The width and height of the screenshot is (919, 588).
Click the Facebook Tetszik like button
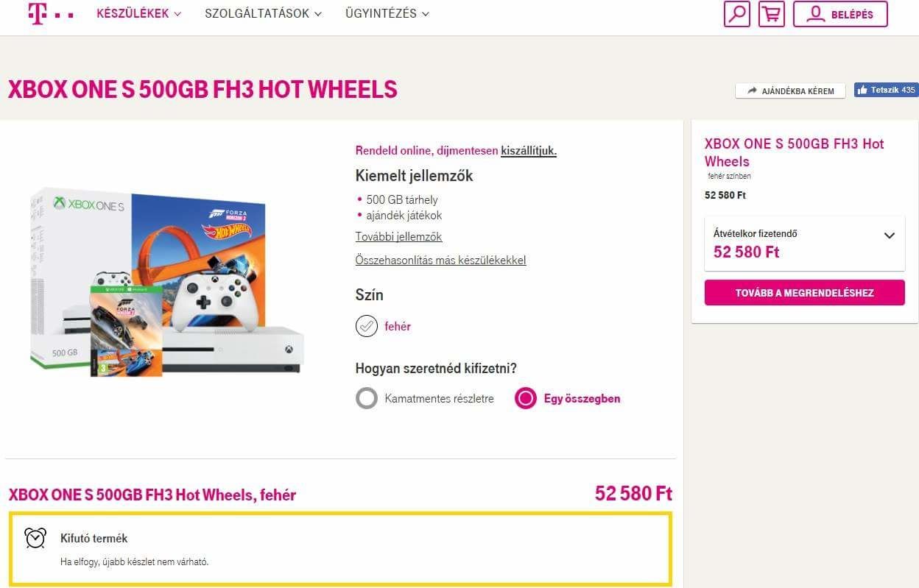886,91
